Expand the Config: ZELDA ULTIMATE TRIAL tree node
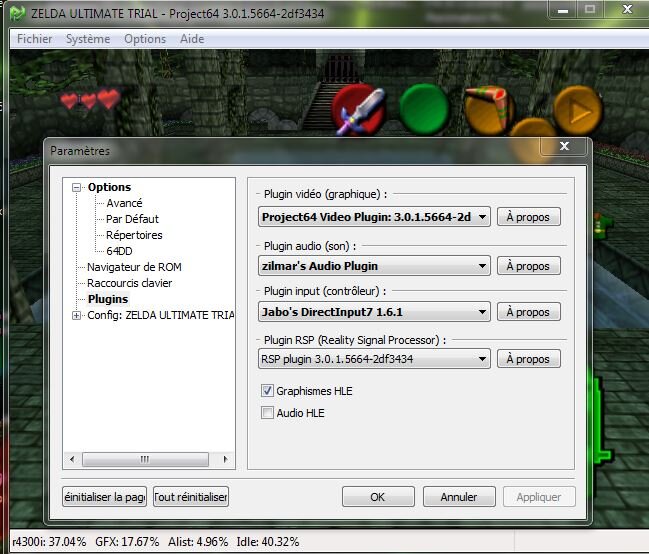Screen dimensions: 649x554 76,315
